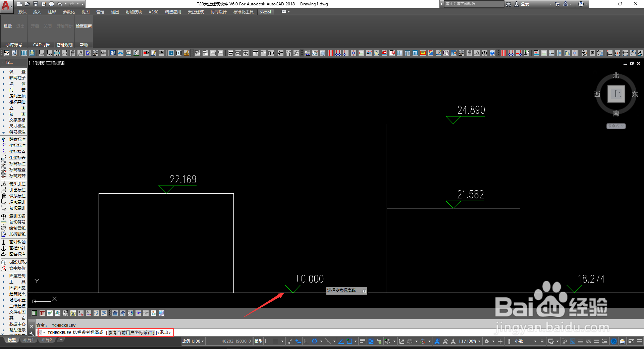644x349 pixels.
Task: Click 模型 button in the status bar
Action: [x=259, y=341]
